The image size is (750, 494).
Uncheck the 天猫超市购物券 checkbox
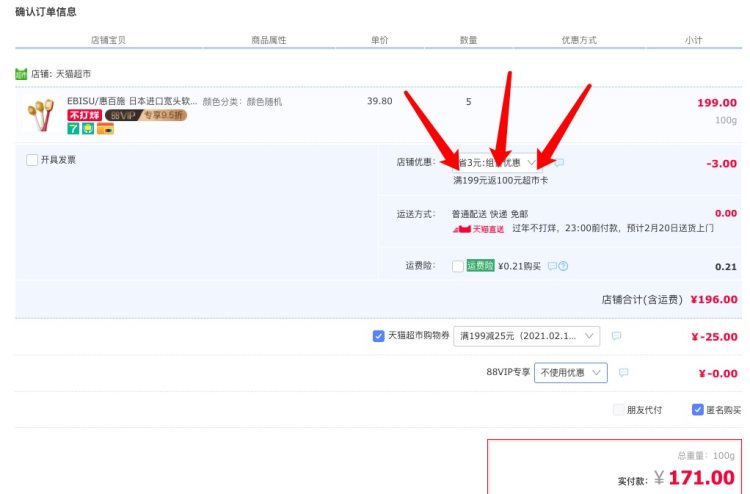click(378, 336)
